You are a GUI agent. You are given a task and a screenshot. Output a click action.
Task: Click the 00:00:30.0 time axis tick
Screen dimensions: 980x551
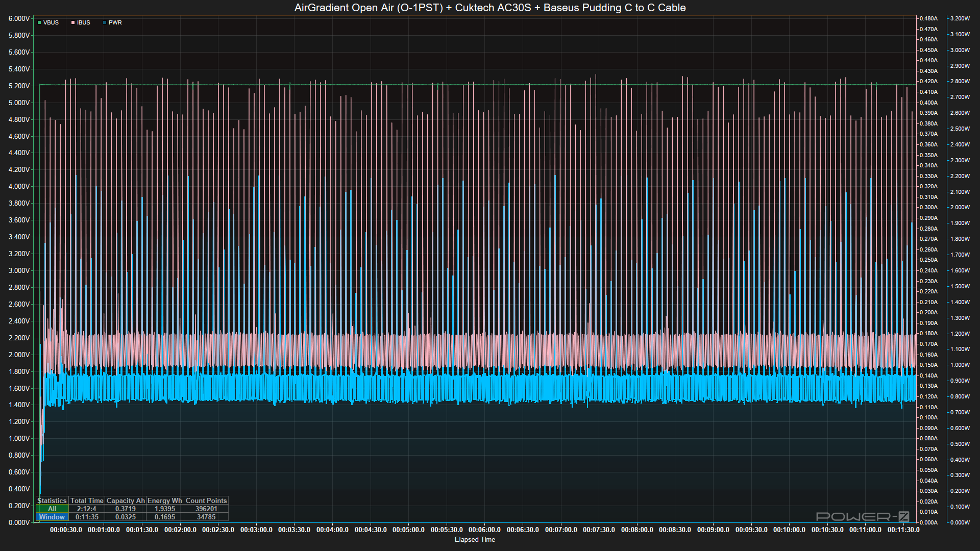66,530
